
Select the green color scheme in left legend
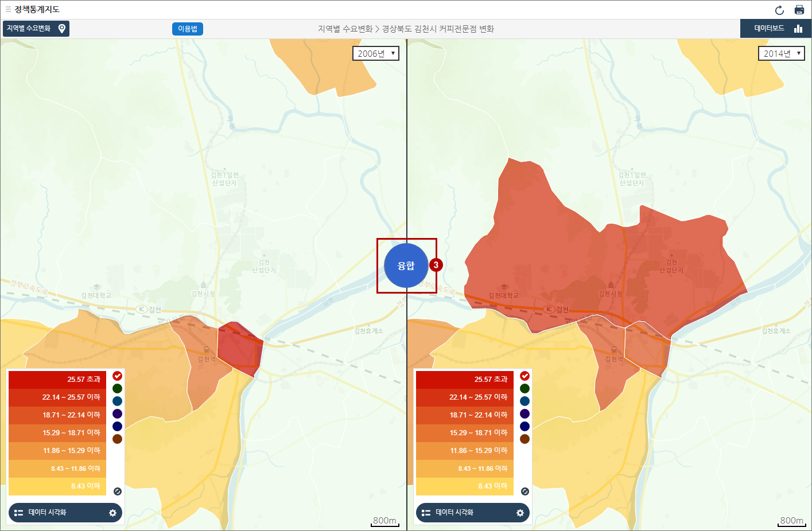(x=117, y=388)
